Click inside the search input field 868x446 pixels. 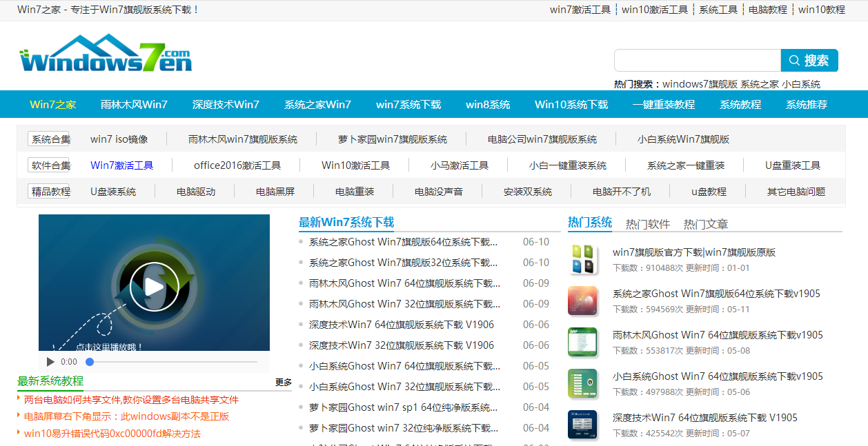696,60
